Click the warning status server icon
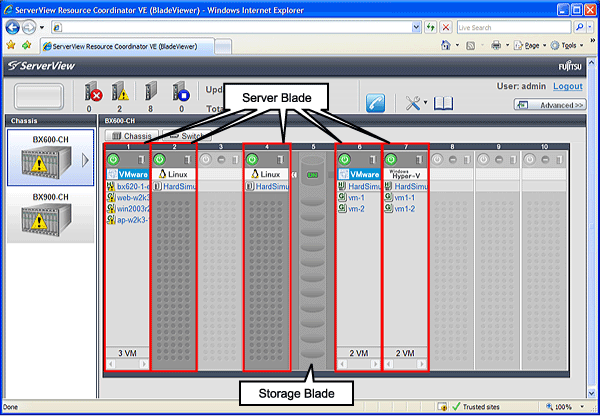 (x=120, y=91)
